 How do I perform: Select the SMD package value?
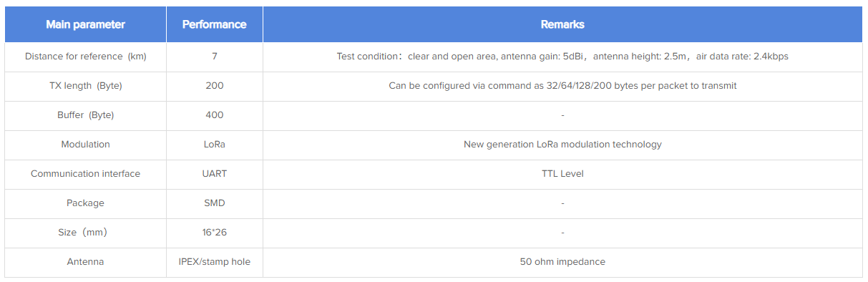point(214,203)
